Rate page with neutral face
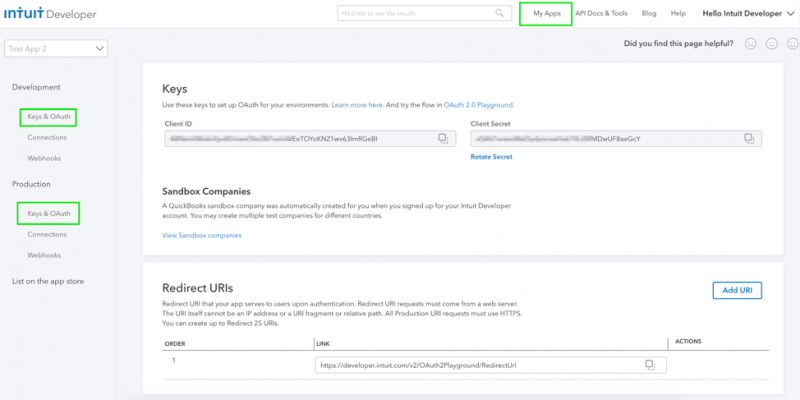Image resolution: width=800 pixels, height=400 pixels. (x=771, y=44)
